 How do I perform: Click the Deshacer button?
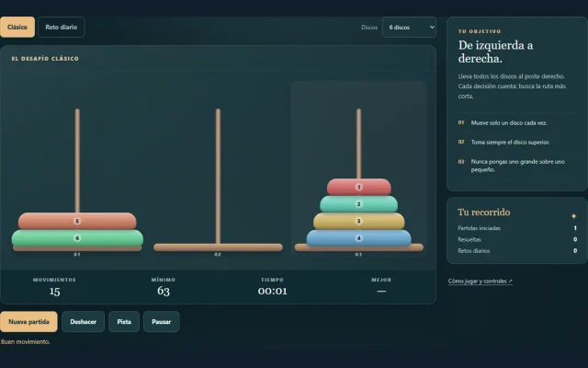pyautogui.click(x=83, y=322)
